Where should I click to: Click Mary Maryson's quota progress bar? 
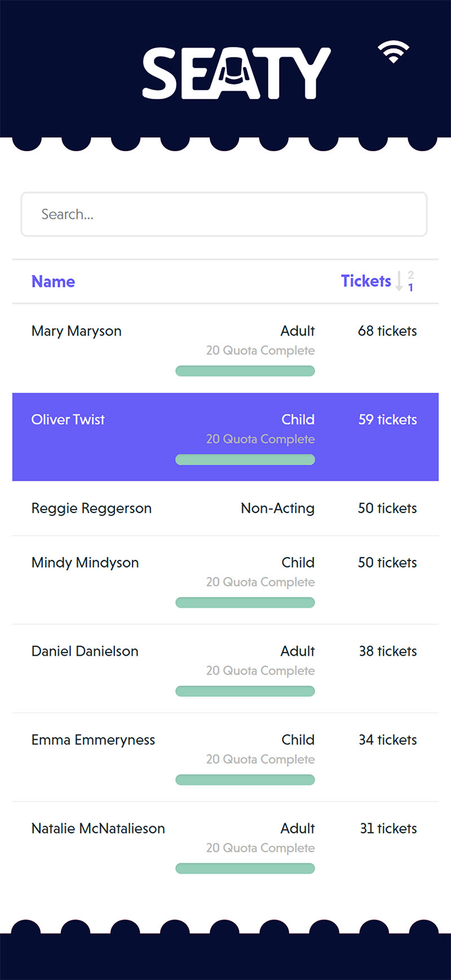pos(245,370)
